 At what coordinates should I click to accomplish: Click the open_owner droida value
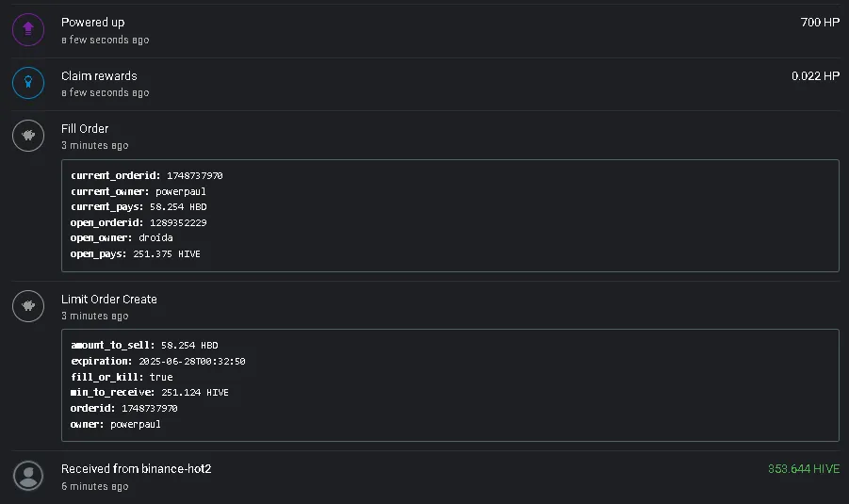pyautogui.click(x=155, y=237)
